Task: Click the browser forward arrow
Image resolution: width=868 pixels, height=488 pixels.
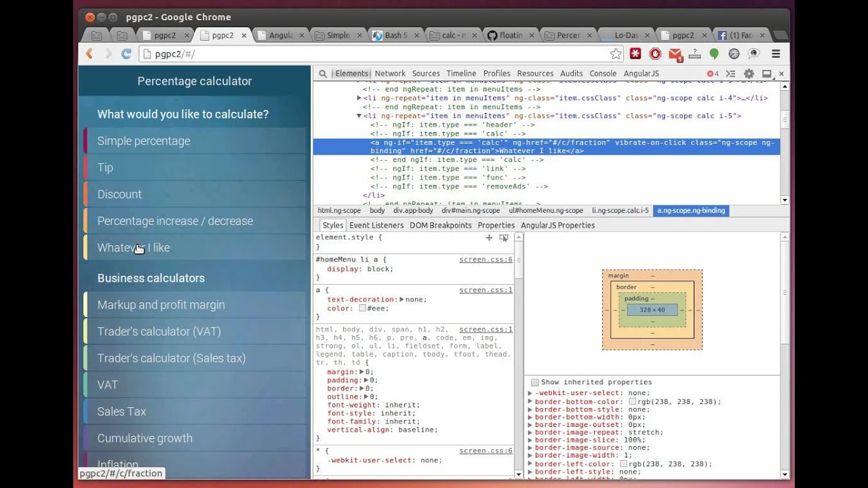Action: 108,54
